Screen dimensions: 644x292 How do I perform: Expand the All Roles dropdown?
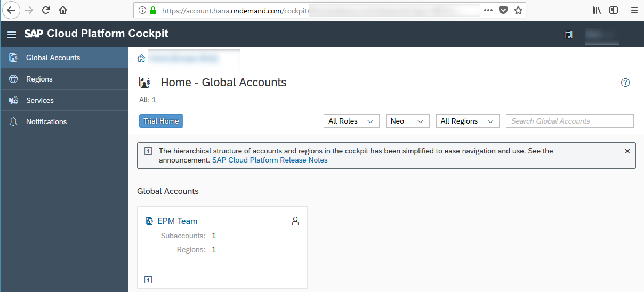click(x=351, y=121)
